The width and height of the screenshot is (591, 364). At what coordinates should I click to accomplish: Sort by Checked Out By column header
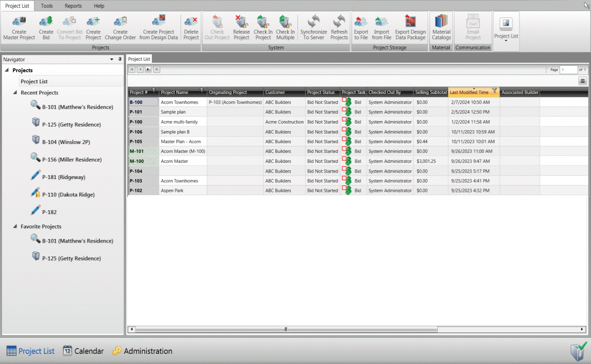(390, 92)
